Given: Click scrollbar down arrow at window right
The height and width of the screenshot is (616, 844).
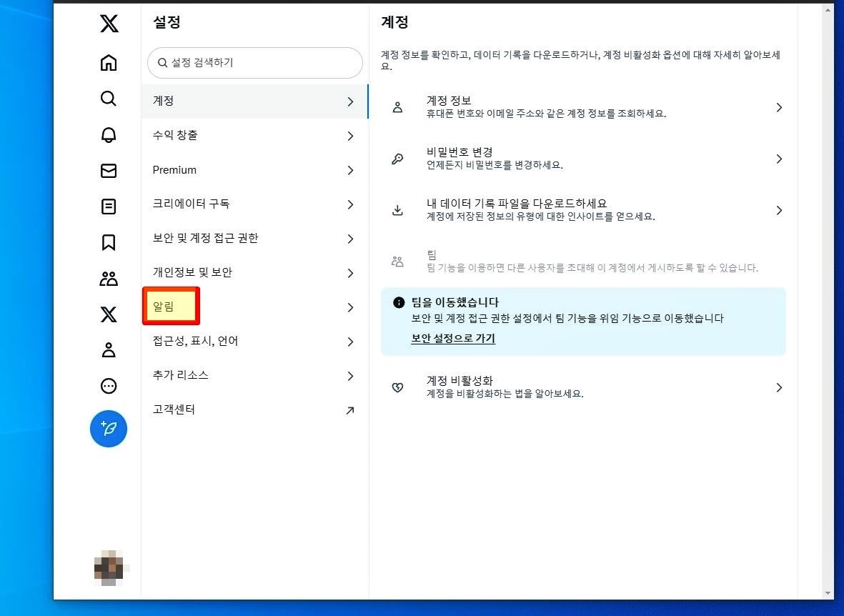Looking at the screenshot, I should [x=828, y=593].
